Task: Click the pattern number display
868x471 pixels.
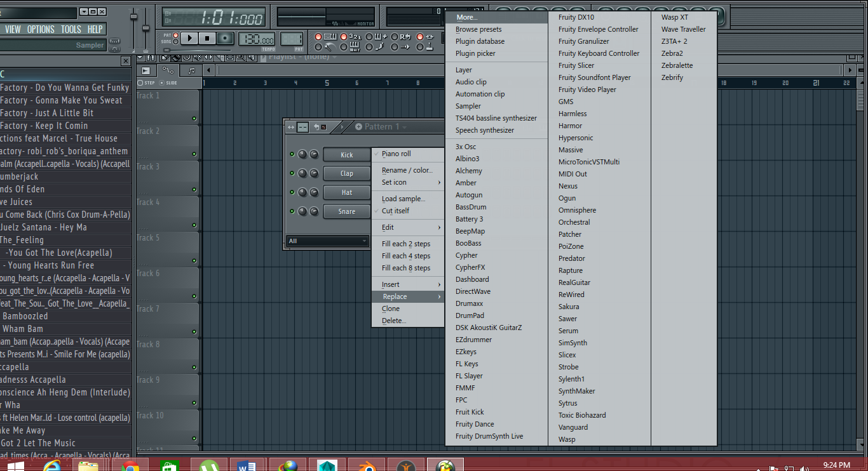Action: 292,39
